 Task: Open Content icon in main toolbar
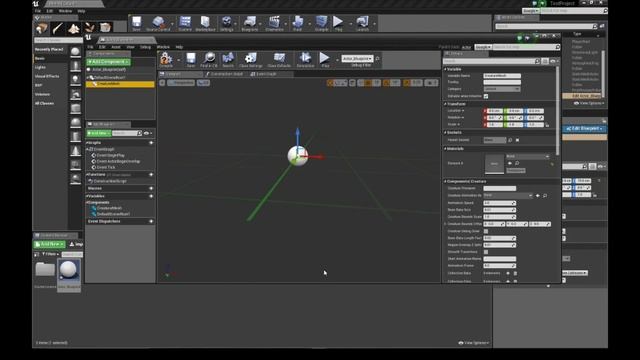[x=185, y=23]
